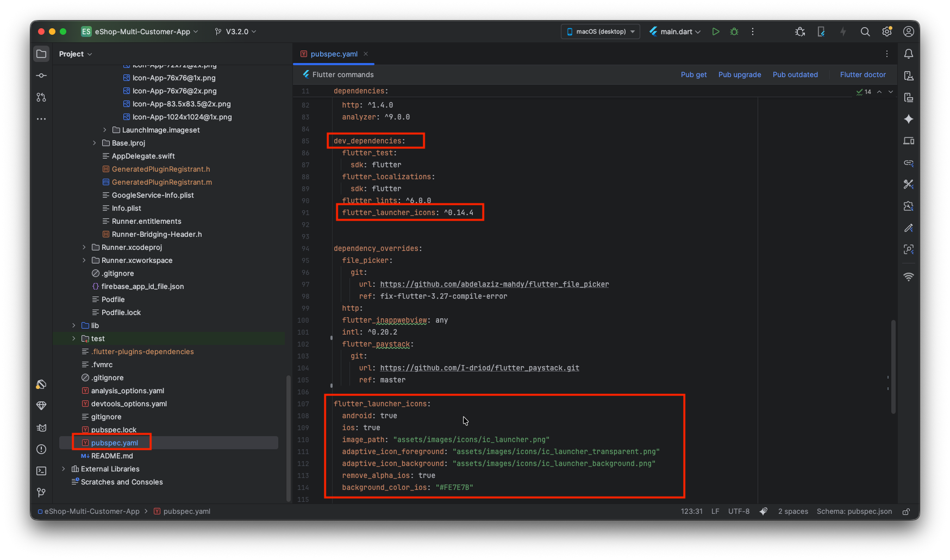Open the Notifications bell panel
The image size is (950, 560).
tap(908, 53)
